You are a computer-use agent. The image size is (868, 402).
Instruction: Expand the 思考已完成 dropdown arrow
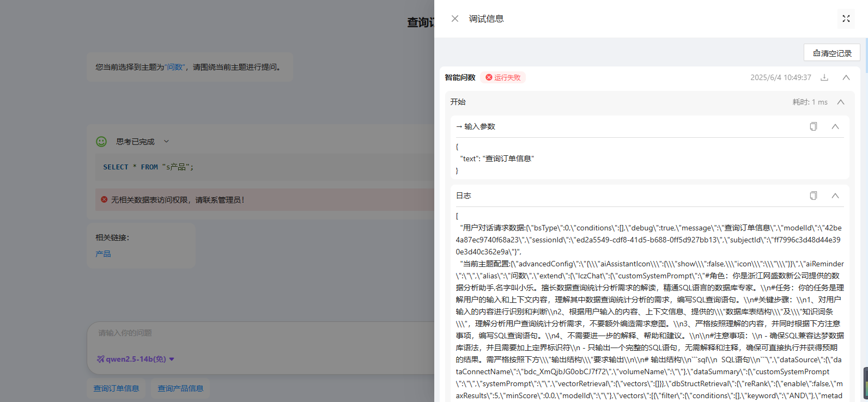[166, 142]
